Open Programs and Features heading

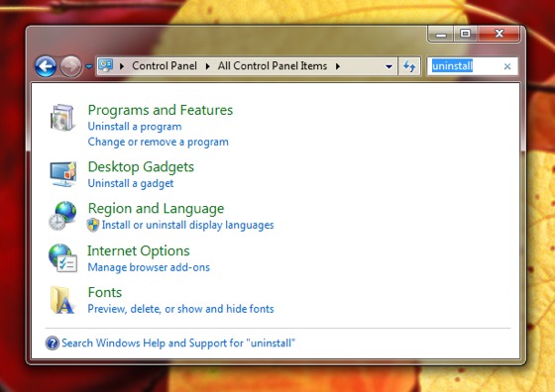161,110
